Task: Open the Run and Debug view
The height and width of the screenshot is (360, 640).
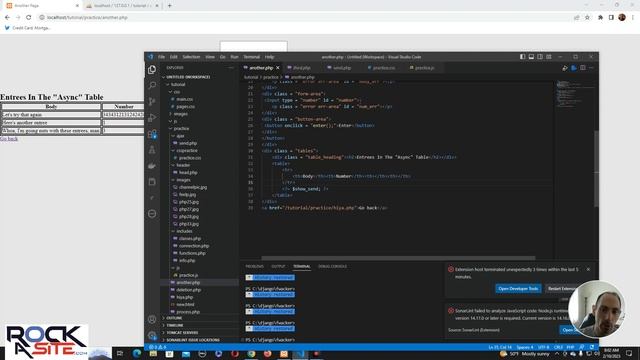Action: pos(152,118)
